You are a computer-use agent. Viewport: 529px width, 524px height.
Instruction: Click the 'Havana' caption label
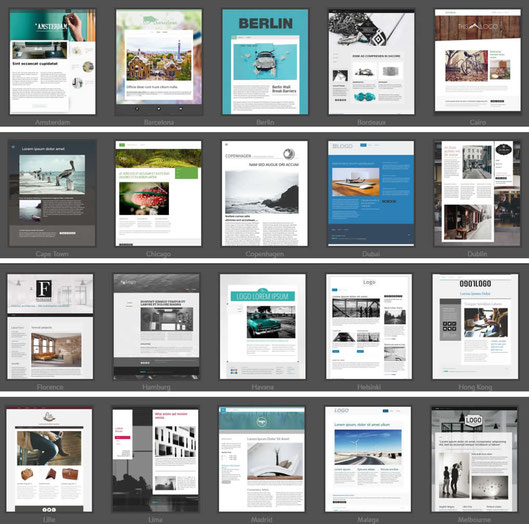pos(263,387)
